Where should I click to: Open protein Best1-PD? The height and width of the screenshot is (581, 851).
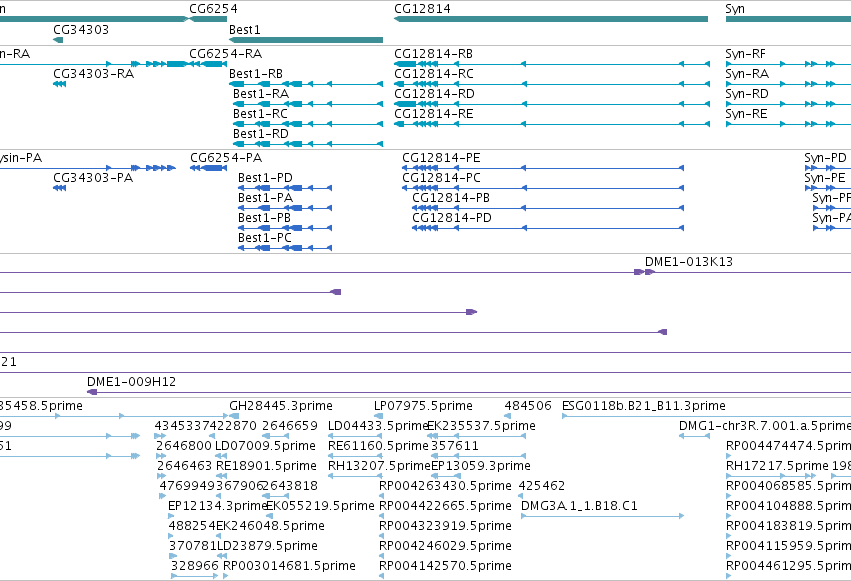click(265, 178)
